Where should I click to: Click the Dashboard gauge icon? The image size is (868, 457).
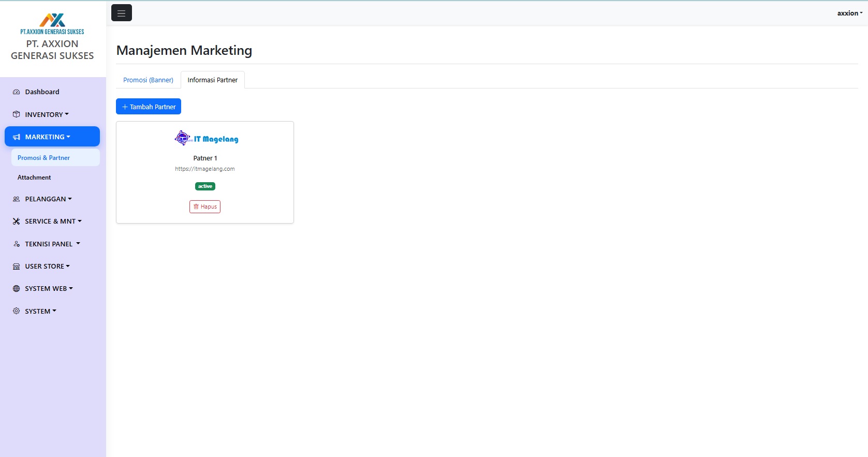pos(17,92)
